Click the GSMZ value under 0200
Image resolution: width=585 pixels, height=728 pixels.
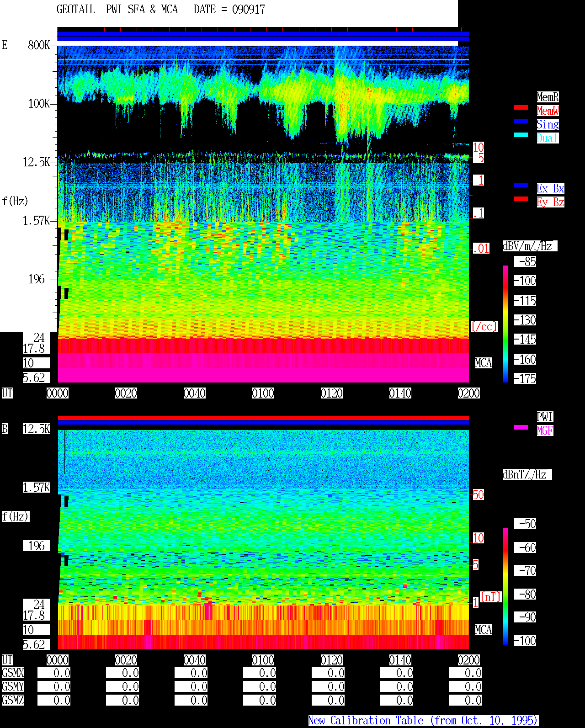click(465, 701)
